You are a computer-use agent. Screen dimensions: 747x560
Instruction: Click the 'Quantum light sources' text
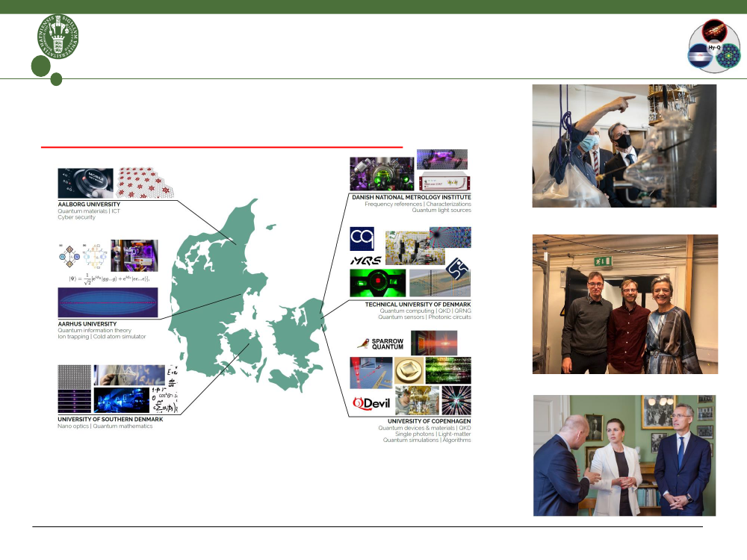[x=441, y=210]
